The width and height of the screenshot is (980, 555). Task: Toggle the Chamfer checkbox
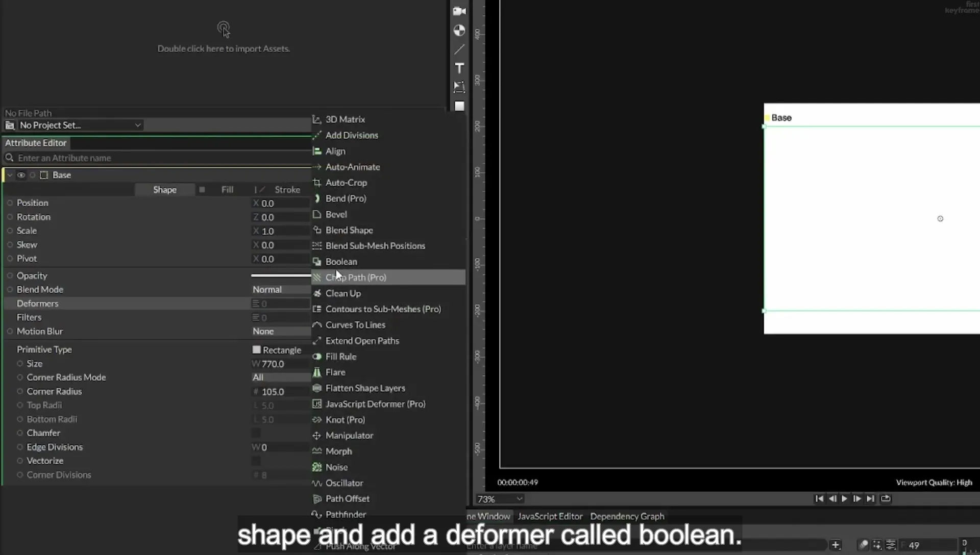click(256, 433)
